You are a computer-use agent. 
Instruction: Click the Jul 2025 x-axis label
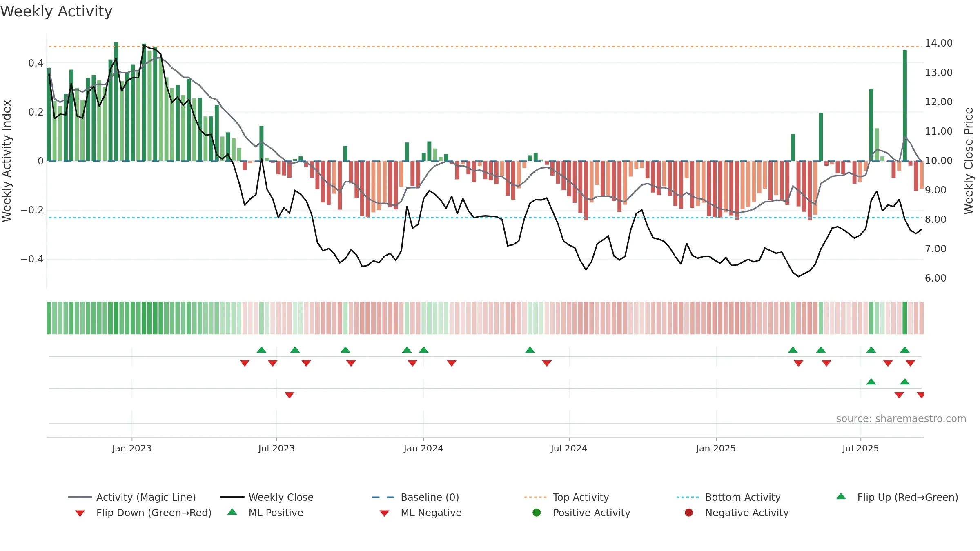[860, 448]
